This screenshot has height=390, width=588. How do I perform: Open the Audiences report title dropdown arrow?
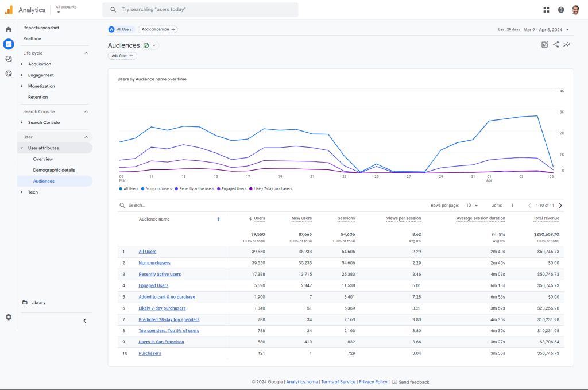click(154, 45)
